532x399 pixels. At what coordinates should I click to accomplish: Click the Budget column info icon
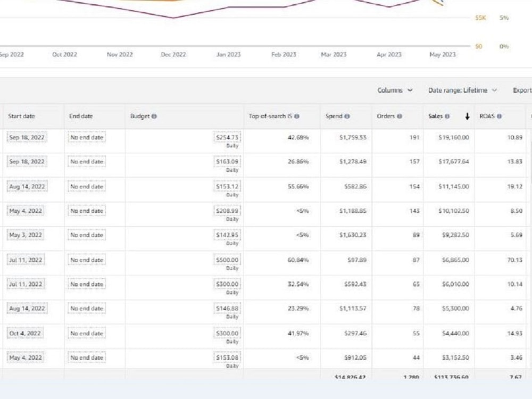(x=154, y=117)
